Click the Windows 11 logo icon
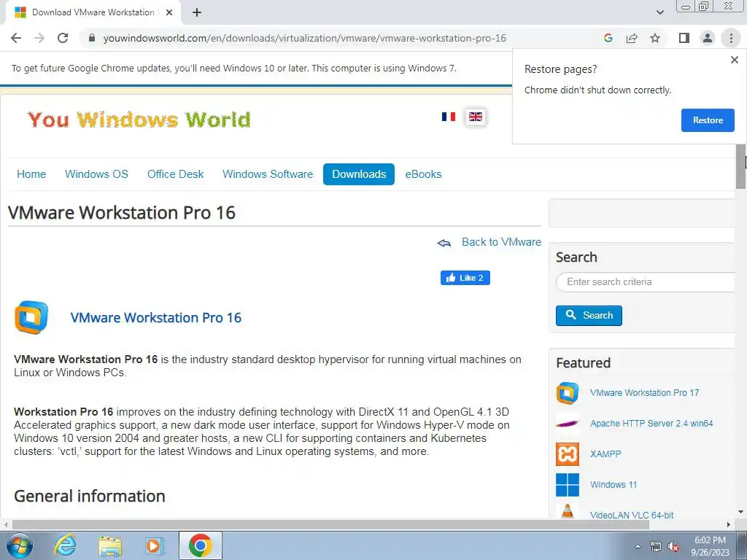747x560 pixels. click(x=568, y=484)
